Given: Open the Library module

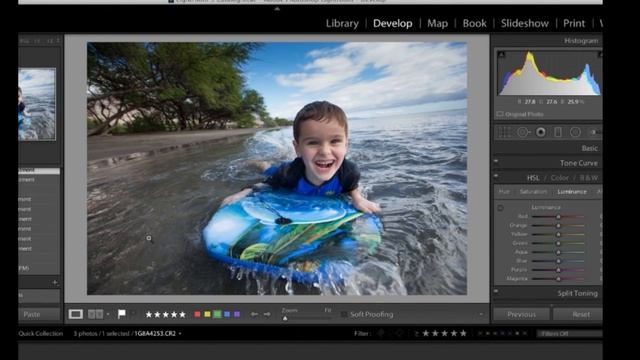Looking at the screenshot, I should click(x=342, y=24).
